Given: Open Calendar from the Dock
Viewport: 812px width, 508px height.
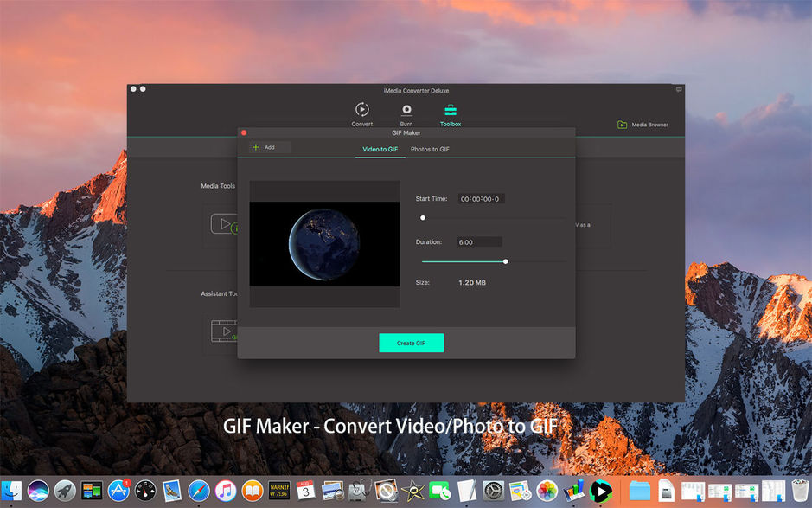Looking at the screenshot, I should (304, 491).
